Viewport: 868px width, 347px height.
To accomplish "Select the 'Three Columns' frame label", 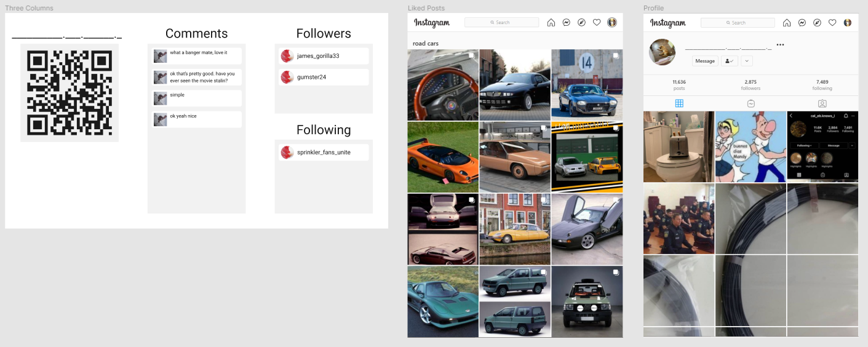I will click(x=29, y=8).
